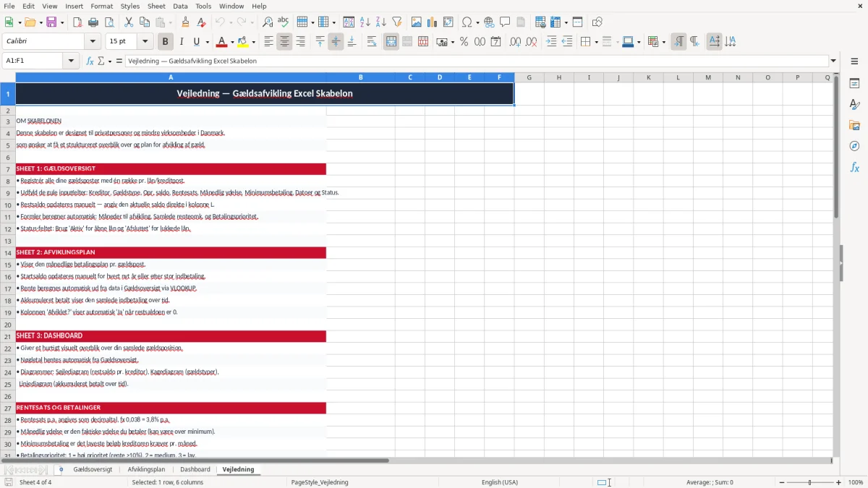
Task: Open the Font Name dropdown arrow
Action: (93, 42)
